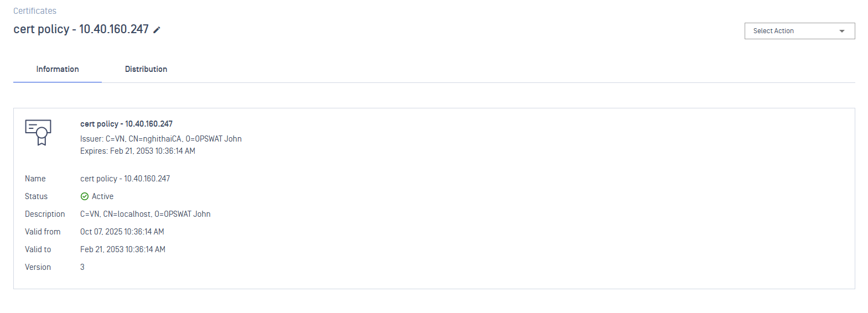Click the Select Action dropdown arrow
Viewport: 868px width, 313px height.
(x=842, y=31)
